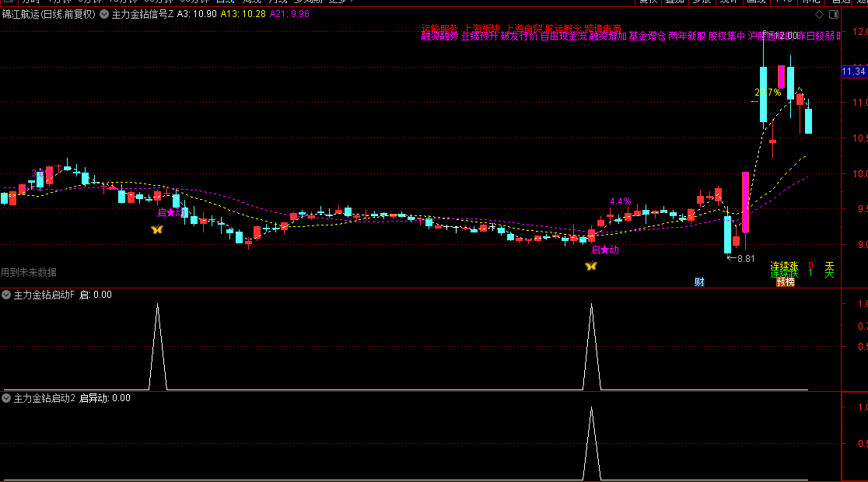
Task: Click the diamond icon above the price axis
Action: tap(819, 15)
